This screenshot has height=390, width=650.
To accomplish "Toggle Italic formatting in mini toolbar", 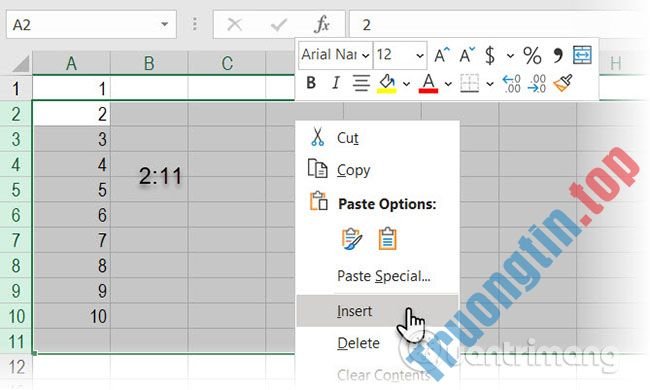I will (335, 83).
